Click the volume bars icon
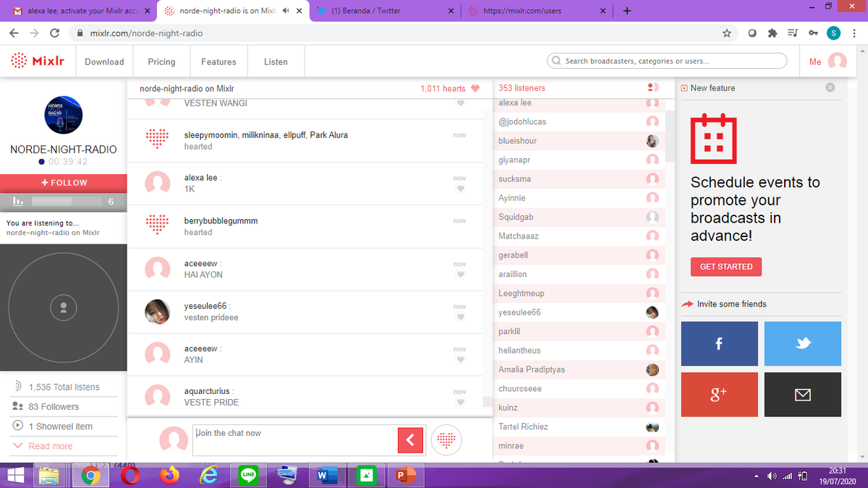The width and height of the screenshot is (868, 488). pyautogui.click(x=18, y=201)
